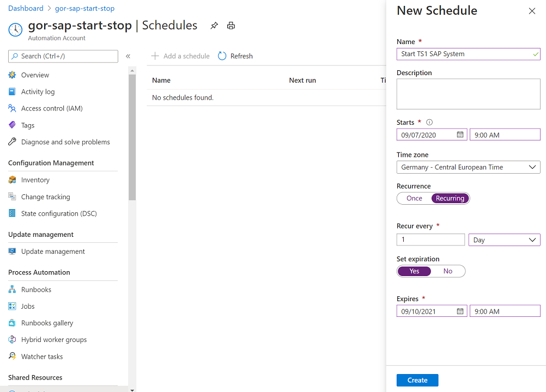The height and width of the screenshot is (392, 546).
Task: Click the Description text box
Action: 468,94
